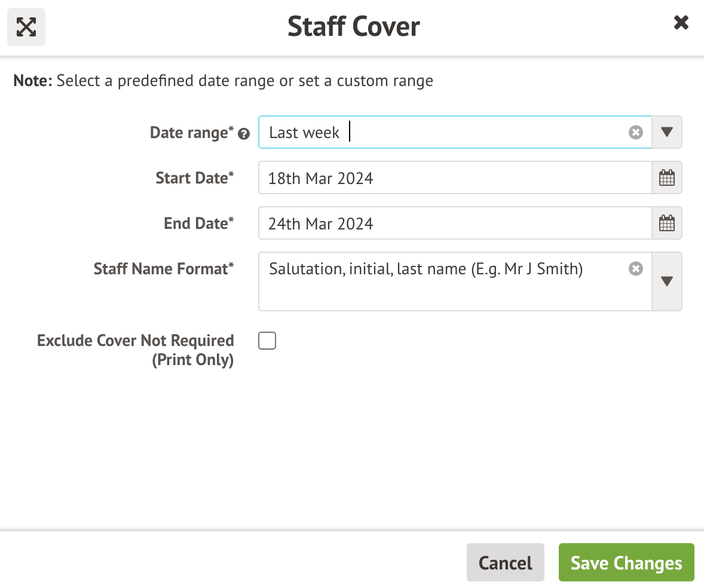Click the 'Staff Cover' dialog title
This screenshot has width=704, height=588.
pos(353,27)
